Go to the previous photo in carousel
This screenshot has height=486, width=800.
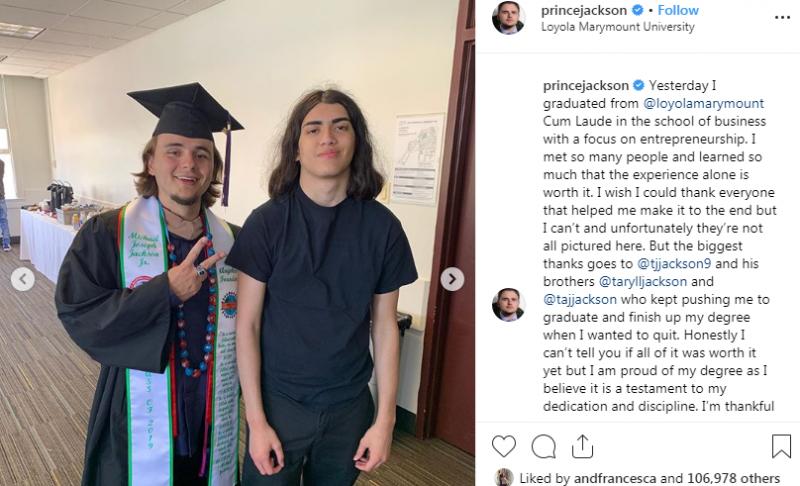pos(22,279)
